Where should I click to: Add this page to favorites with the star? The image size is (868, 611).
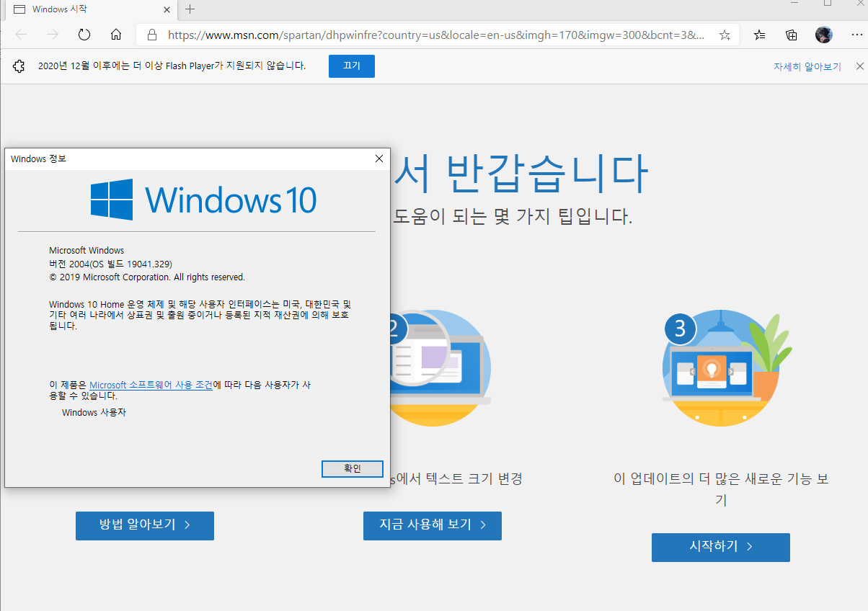coord(725,35)
